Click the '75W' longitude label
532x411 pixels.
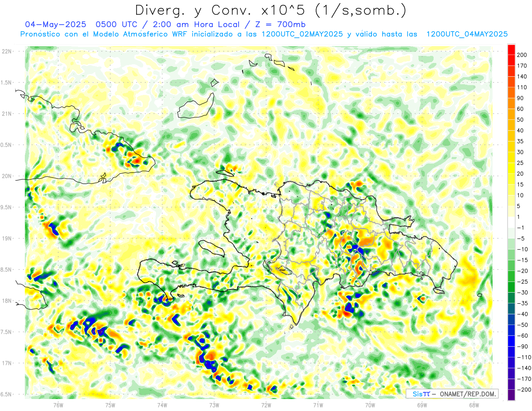pyautogui.click(x=110, y=405)
